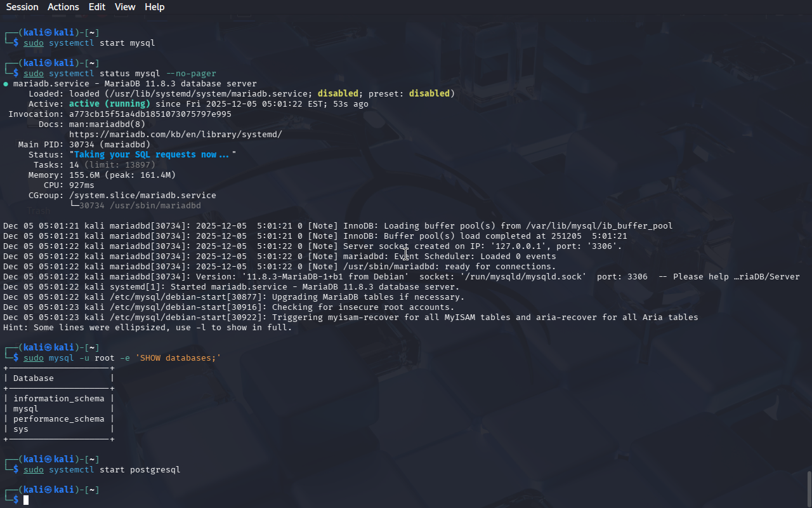
Task: Click the 'SHOW databases;' query string
Action: tap(178, 358)
